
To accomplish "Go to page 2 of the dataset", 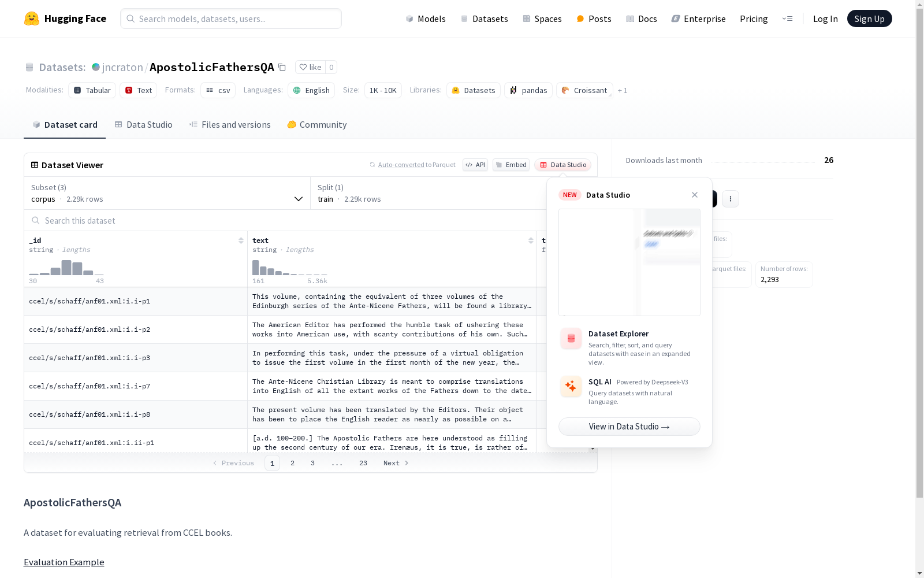I will click(x=293, y=463).
